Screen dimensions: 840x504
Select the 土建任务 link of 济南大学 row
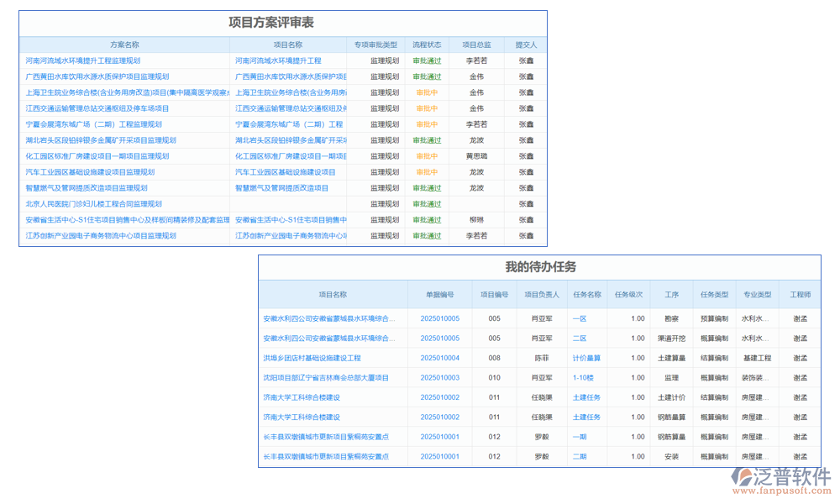tap(588, 396)
